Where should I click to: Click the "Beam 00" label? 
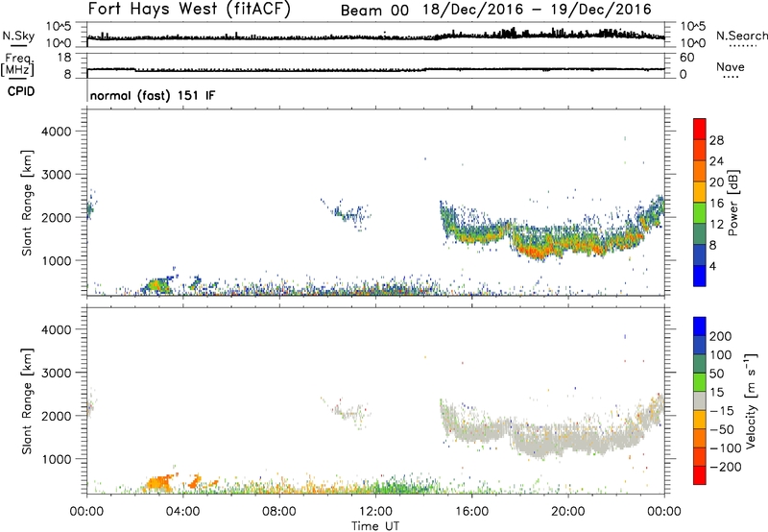(374, 11)
